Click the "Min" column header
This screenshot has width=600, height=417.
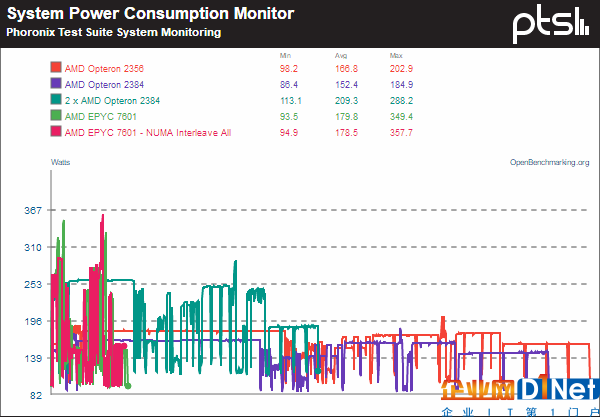[x=285, y=55]
